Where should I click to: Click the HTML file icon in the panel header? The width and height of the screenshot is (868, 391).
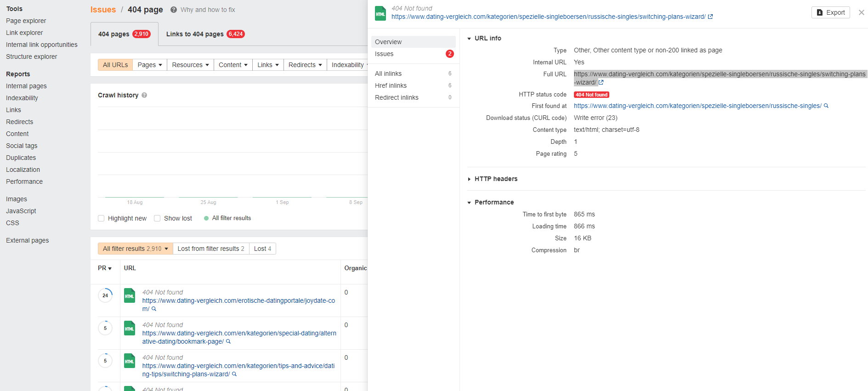tap(380, 13)
